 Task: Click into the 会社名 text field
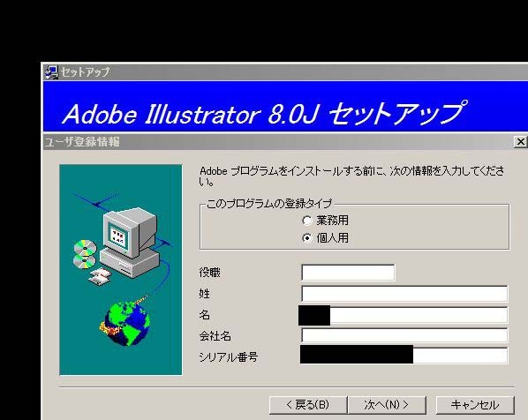[404, 335]
